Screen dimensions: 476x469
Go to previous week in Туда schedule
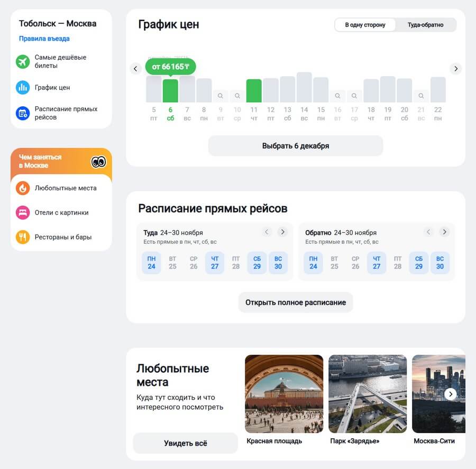coord(267,232)
